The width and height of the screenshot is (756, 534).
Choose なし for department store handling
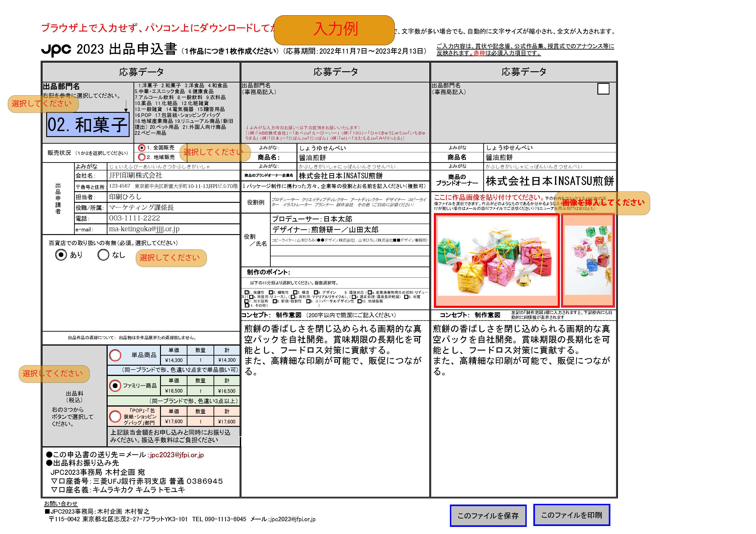[103, 255]
